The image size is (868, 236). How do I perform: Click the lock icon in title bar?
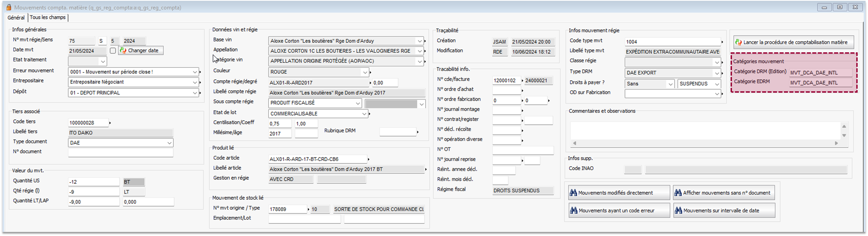(8, 7)
